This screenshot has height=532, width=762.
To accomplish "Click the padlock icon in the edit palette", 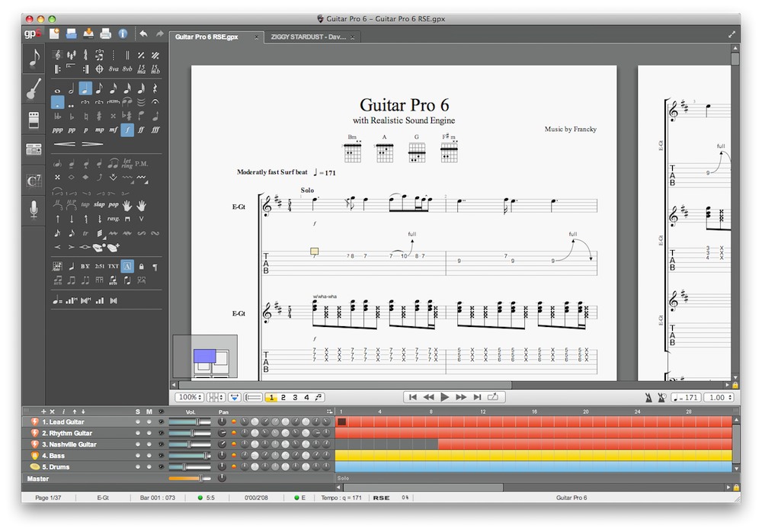I will [142, 267].
